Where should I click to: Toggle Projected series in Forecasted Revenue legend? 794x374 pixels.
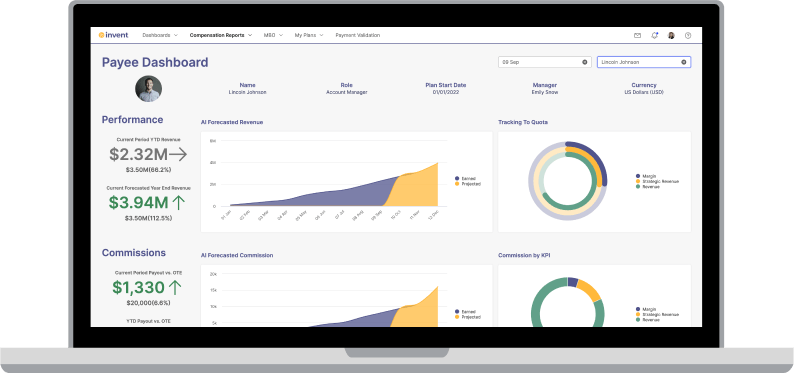click(x=467, y=184)
